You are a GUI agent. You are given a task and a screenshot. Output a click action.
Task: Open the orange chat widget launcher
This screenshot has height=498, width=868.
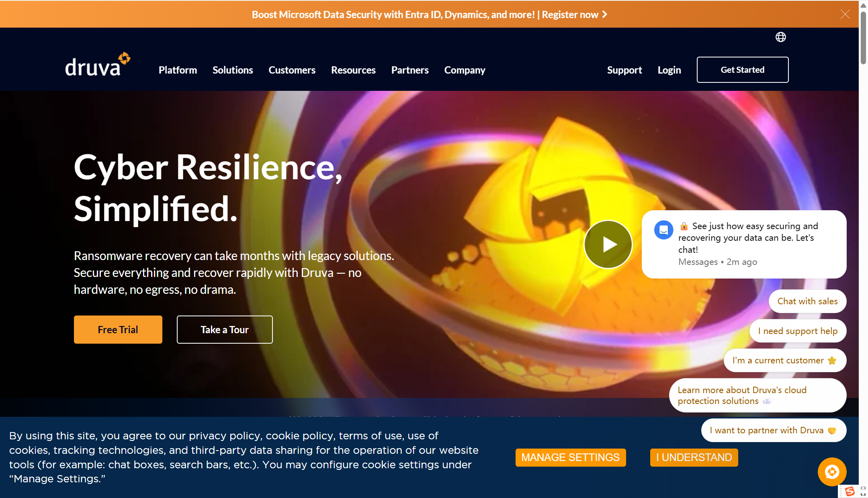(x=831, y=471)
